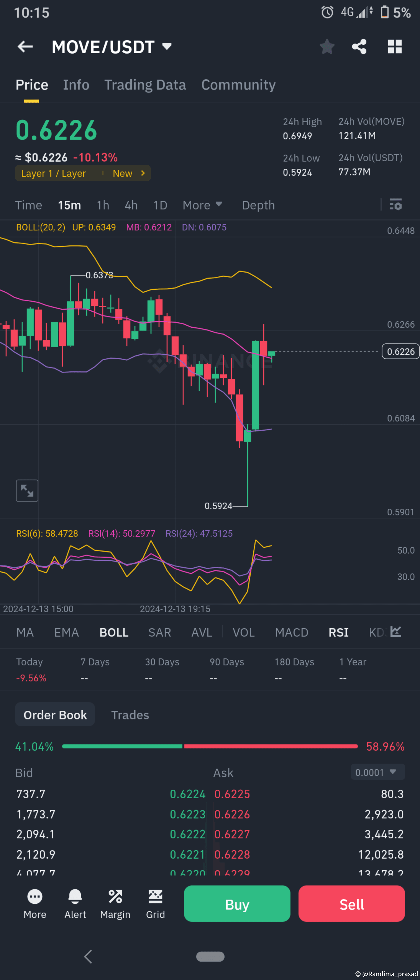Viewport: 420px width, 980px height.
Task: Select the Time chart interval
Action: [29, 205]
